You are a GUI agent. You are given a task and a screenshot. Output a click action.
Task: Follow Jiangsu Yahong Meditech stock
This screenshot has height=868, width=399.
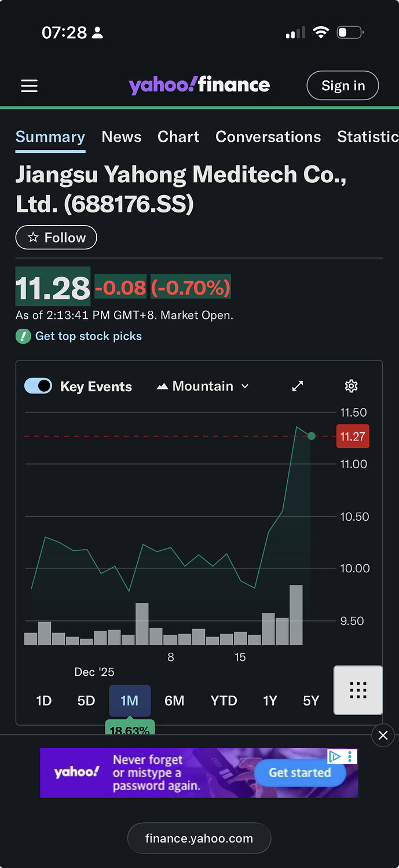coord(56,237)
